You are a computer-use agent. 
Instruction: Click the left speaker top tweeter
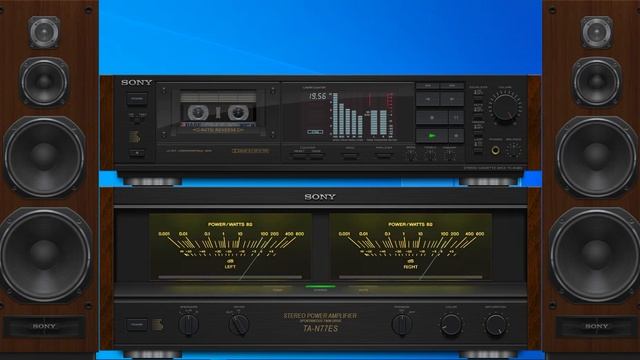44,32
